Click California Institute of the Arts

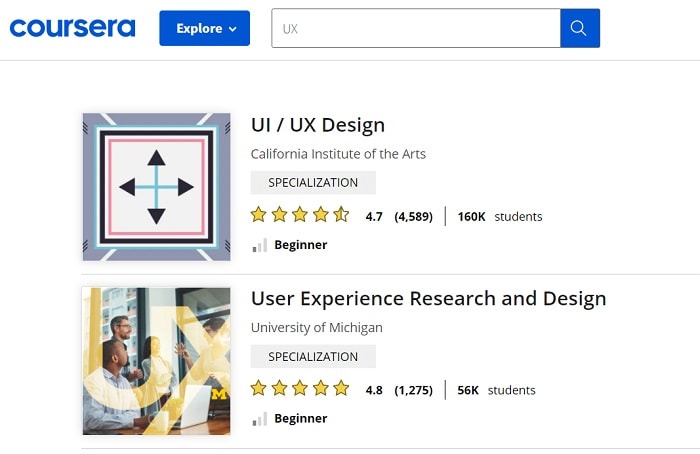point(338,154)
